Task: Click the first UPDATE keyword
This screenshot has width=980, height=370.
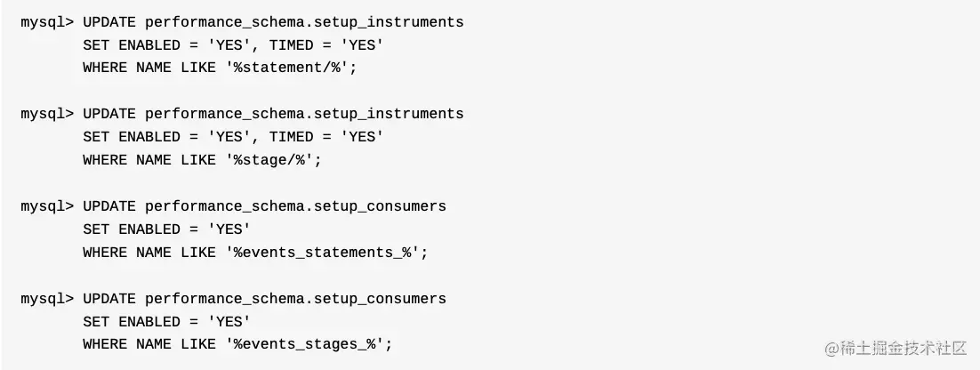Action: (x=109, y=22)
